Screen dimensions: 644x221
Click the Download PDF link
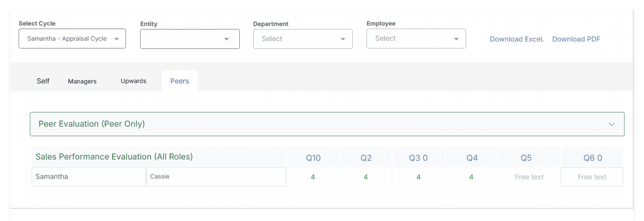[576, 39]
